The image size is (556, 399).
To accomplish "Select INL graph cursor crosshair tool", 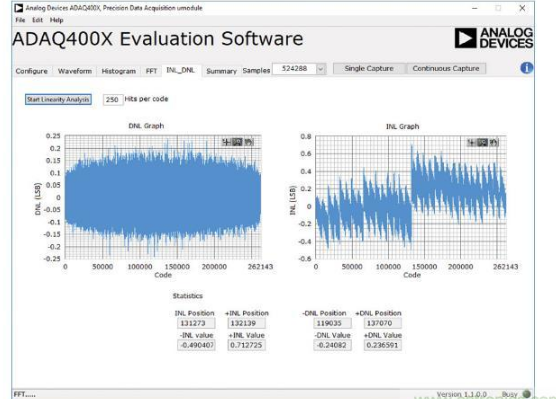I will [471, 143].
